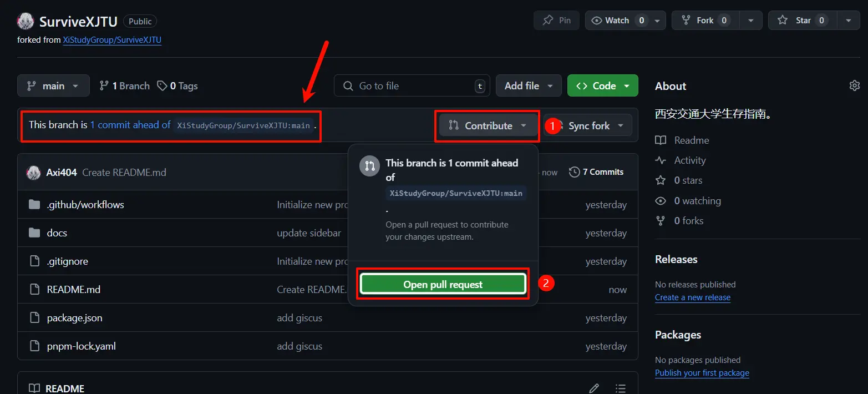
Task: Open the README outline list icon
Action: 621,388
